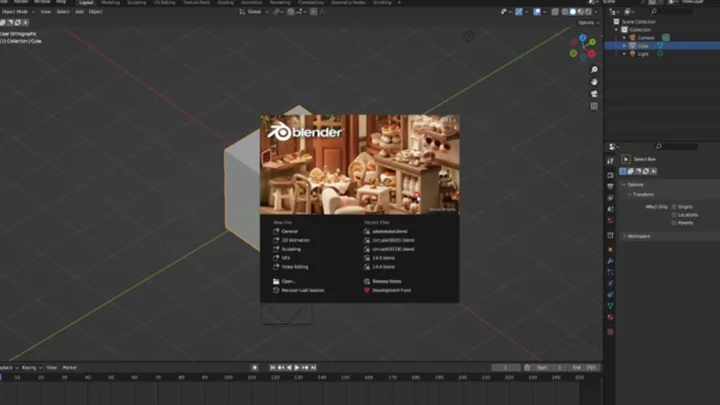This screenshot has width=720, height=405.
Task: Switch to the Shading workspace tab
Action: click(225, 3)
